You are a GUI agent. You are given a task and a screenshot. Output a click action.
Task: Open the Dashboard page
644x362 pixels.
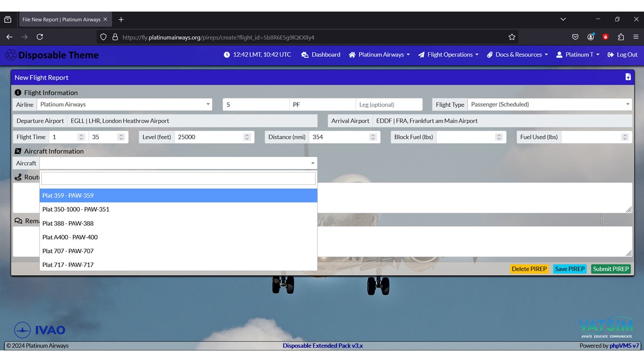320,55
